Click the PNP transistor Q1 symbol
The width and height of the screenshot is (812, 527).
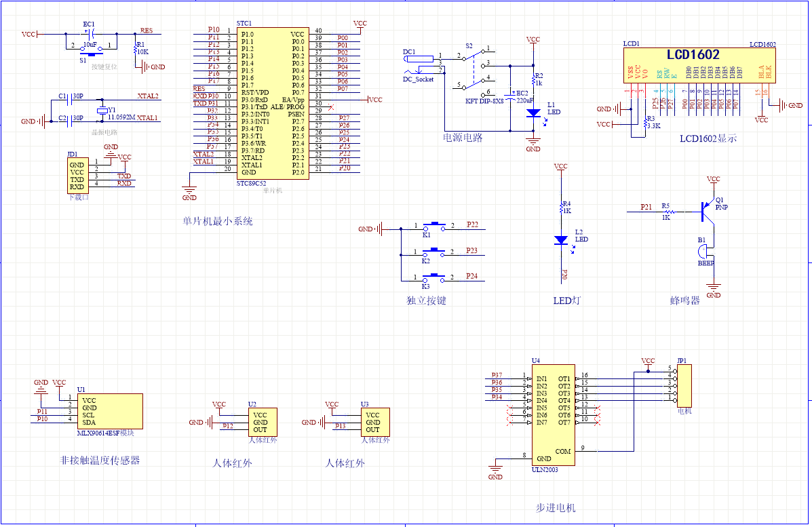tap(705, 212)
